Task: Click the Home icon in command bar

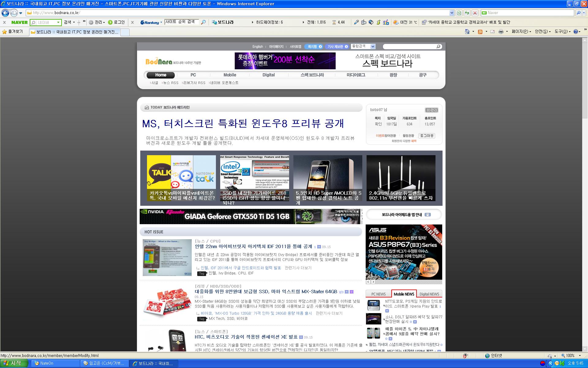Action: pyautogui.click(x=467, y=32)
